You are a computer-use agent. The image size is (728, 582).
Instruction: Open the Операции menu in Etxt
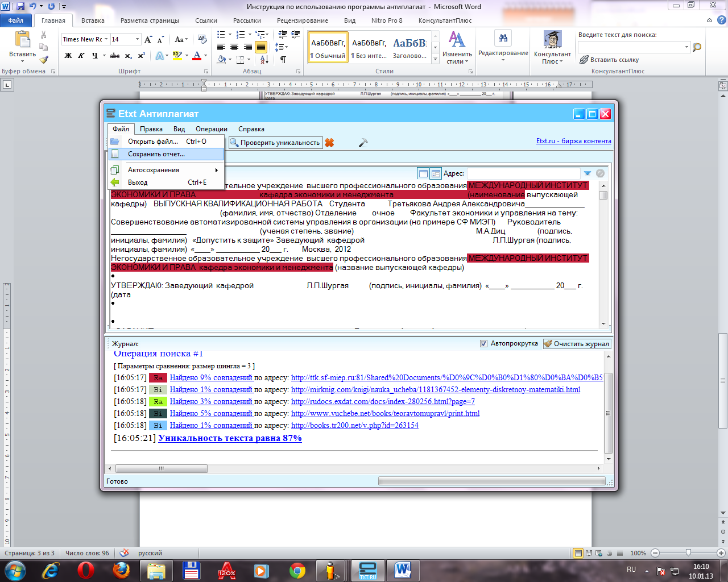(212, 129)
